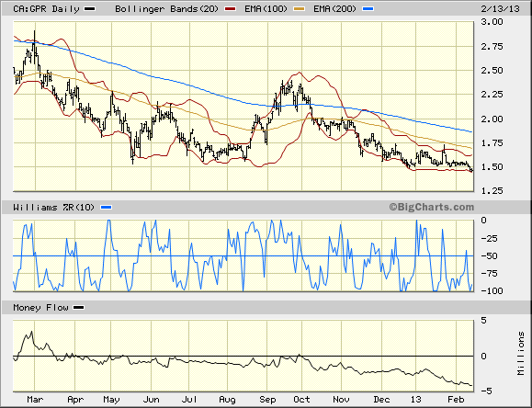Select the Feb month marker on time axis
Screen dimensions: 532x408
456,400
